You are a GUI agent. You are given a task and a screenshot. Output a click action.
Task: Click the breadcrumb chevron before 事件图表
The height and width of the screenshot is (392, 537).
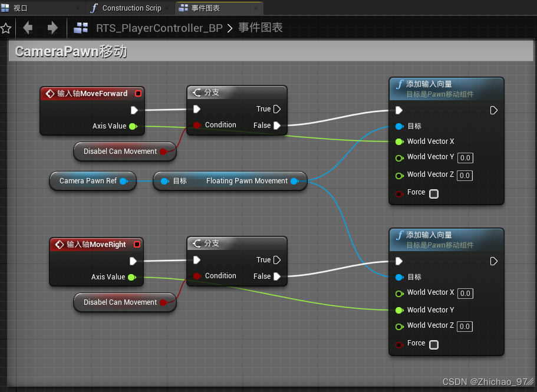point(230,28)
